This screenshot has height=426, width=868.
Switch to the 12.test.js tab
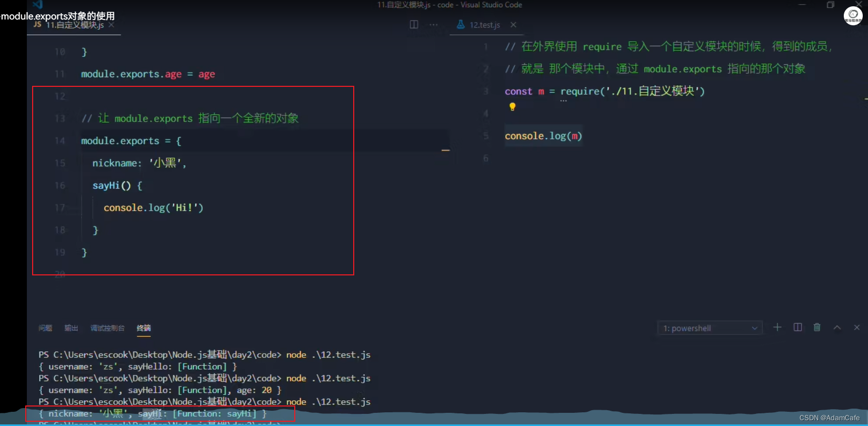pos(484,25)
